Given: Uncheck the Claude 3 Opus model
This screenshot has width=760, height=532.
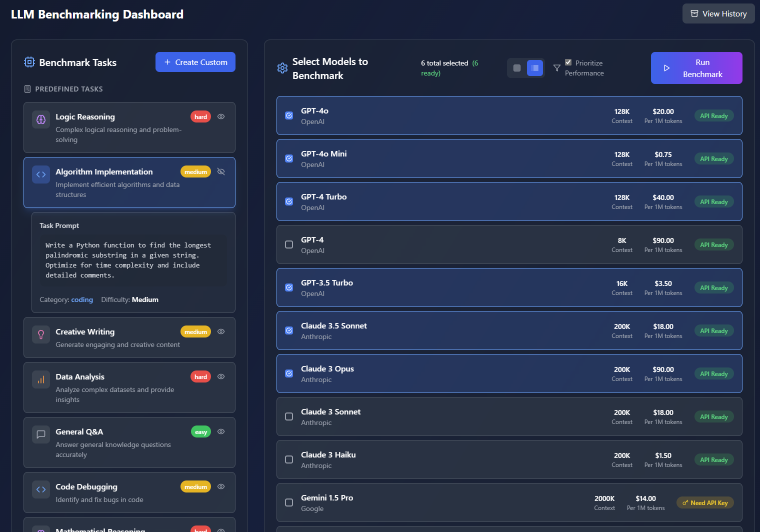Looking at the screenshot, I should 289,373.
